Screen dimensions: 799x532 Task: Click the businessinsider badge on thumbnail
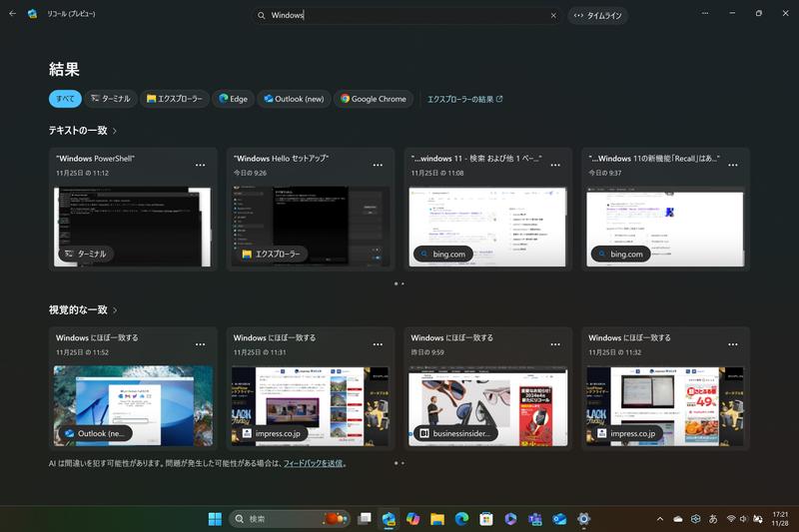click(x=455, y=433)
